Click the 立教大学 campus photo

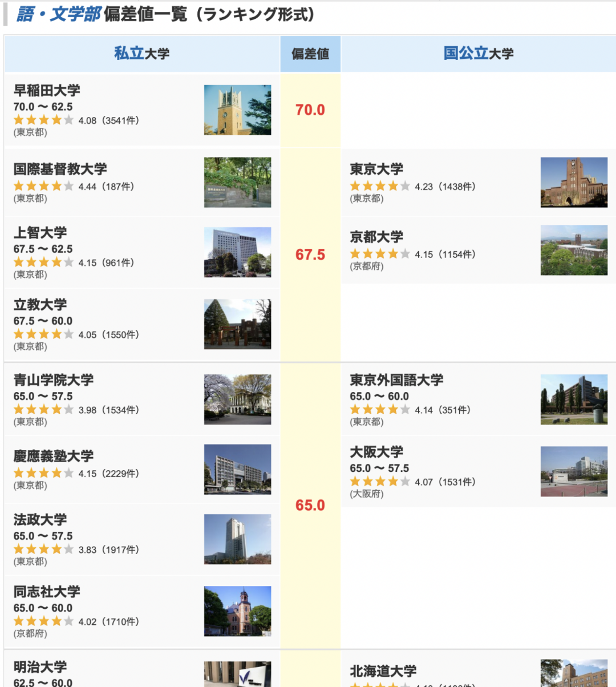(237, 324)
